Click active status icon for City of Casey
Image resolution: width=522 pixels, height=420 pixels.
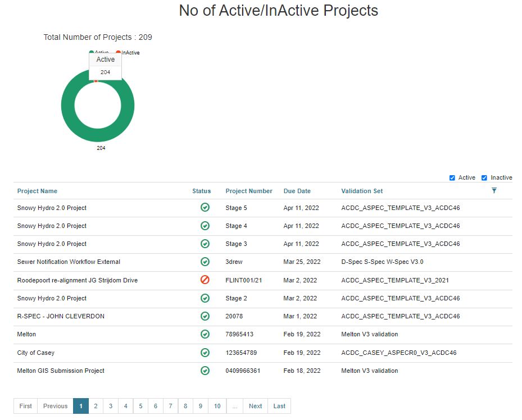point(205,353)
